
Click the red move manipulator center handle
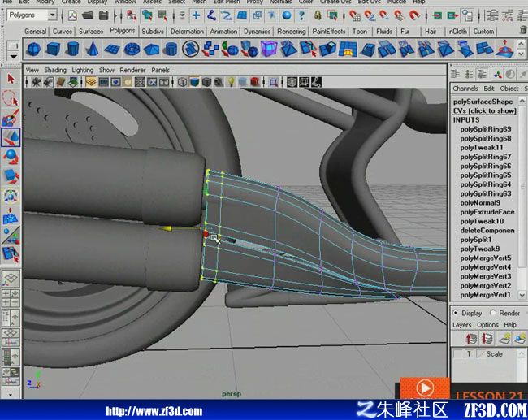(206, 233)
